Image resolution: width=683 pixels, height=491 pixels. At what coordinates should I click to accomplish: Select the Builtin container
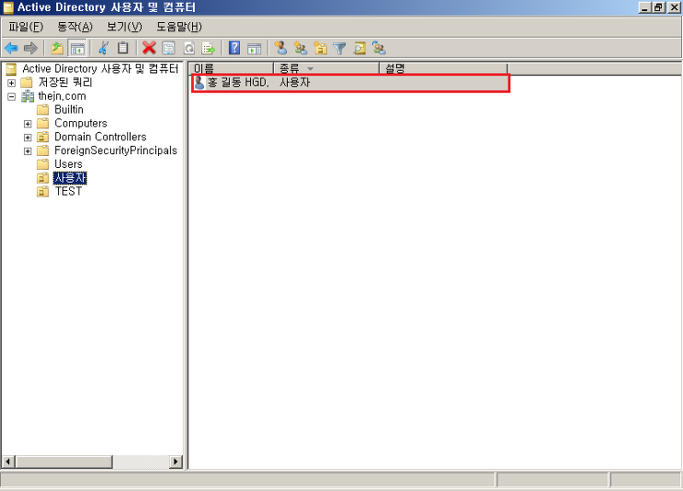[x=69, y=110]
